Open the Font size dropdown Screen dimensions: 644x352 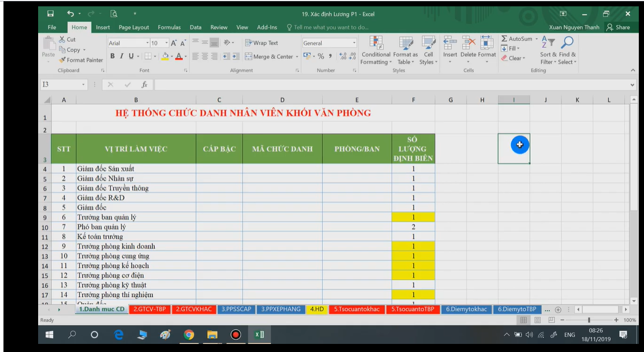(166, 43)
